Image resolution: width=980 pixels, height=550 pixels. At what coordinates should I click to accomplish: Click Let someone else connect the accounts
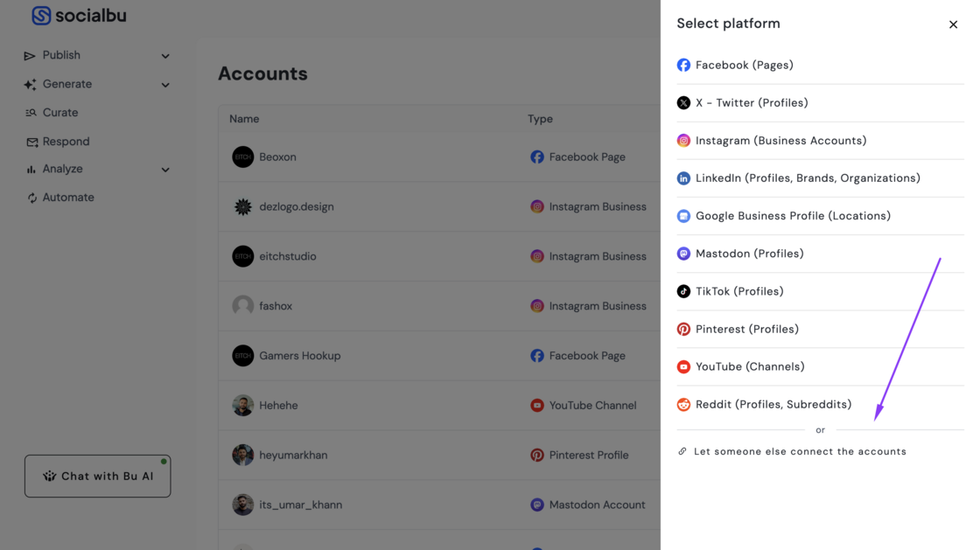tap(800, 452)
